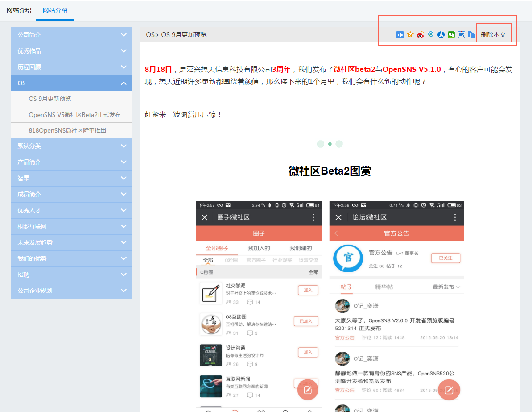
Task: Open the blue plus more-share icon
Action: 400,35
